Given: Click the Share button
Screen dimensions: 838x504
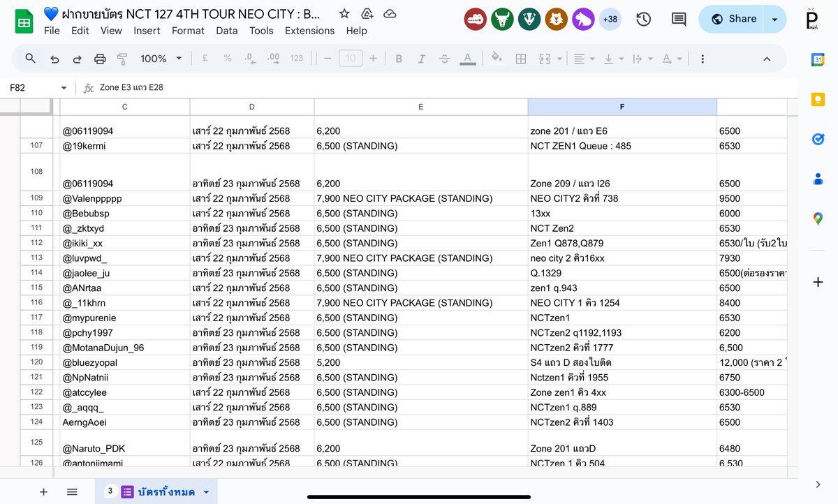Looking at the screenshot, I should 732,19.
